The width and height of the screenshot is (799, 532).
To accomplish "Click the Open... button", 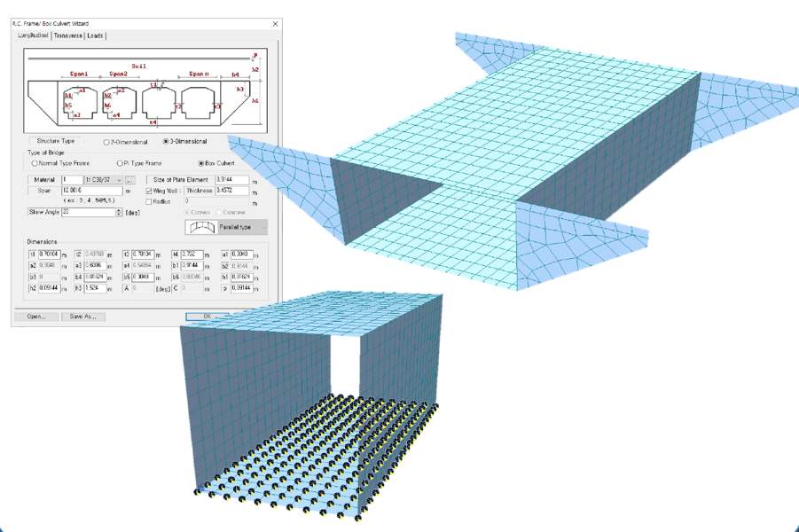I will pyautogui.click(x=36, y=316).
